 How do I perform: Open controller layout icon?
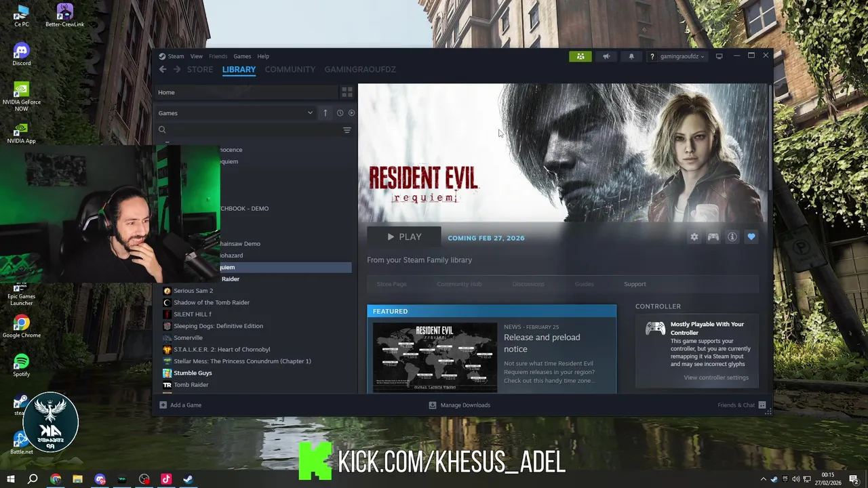713,237
